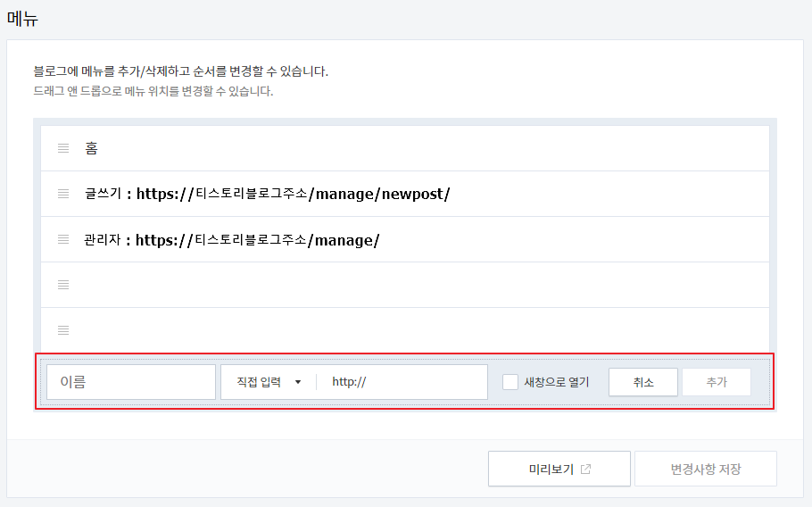Click the drag handle beside 글쓰기 row
The width and height of the screenshot is (812, 507).
(63, 194)
